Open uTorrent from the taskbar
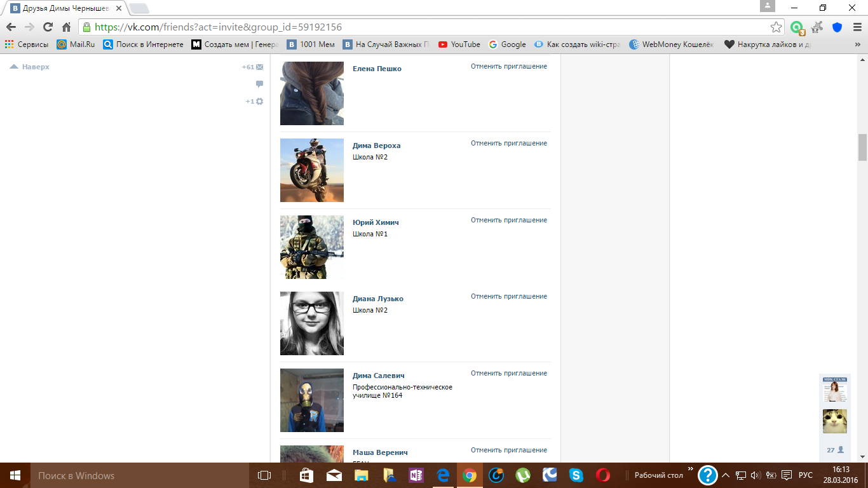Screen dimensions: 868x488 523,475
